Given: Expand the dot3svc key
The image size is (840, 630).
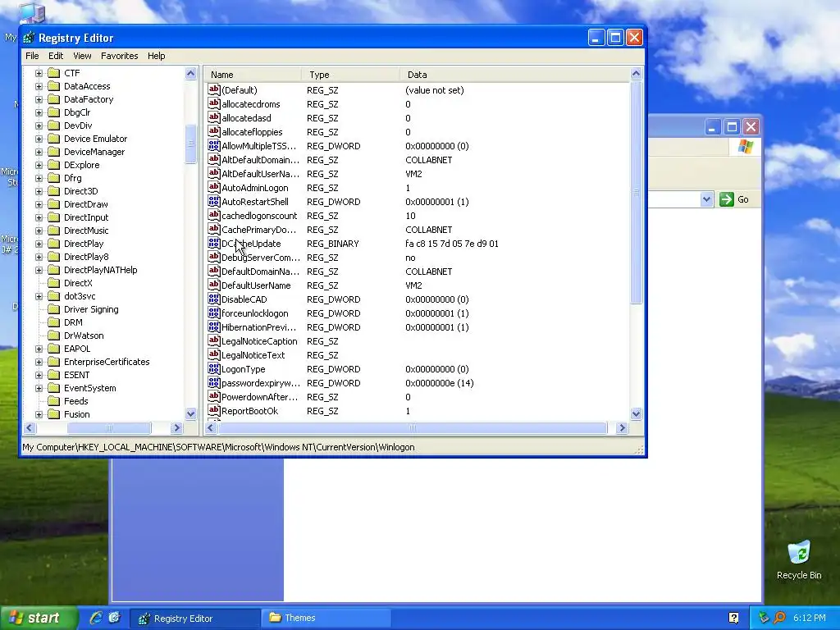Looking at the screenshot, I should 39,296.
